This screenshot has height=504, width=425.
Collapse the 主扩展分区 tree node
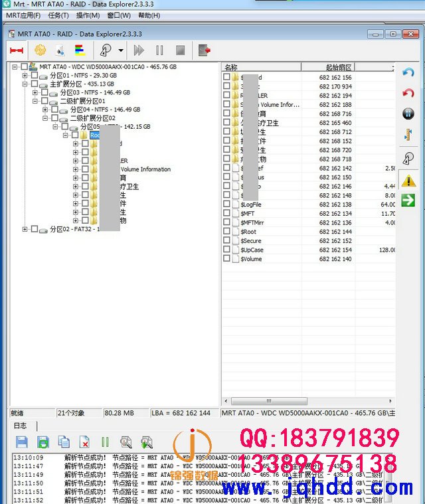click(25, 84)
